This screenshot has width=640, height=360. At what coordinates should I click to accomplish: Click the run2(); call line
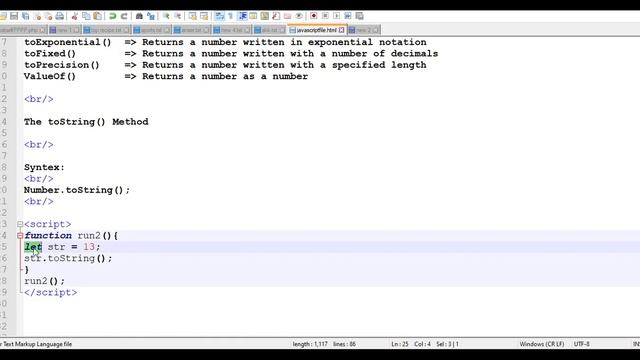coord(44,281)
